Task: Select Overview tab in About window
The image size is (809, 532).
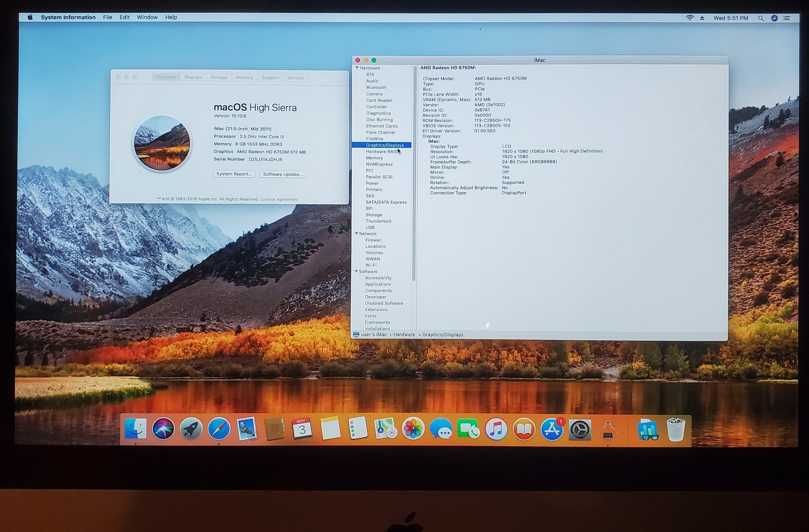Action: click(x=166, y=77)
